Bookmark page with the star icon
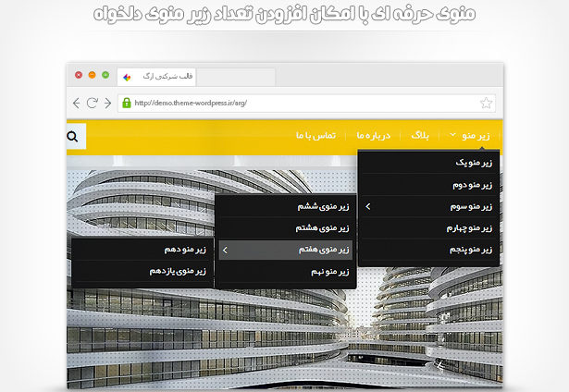 point(487,103)
